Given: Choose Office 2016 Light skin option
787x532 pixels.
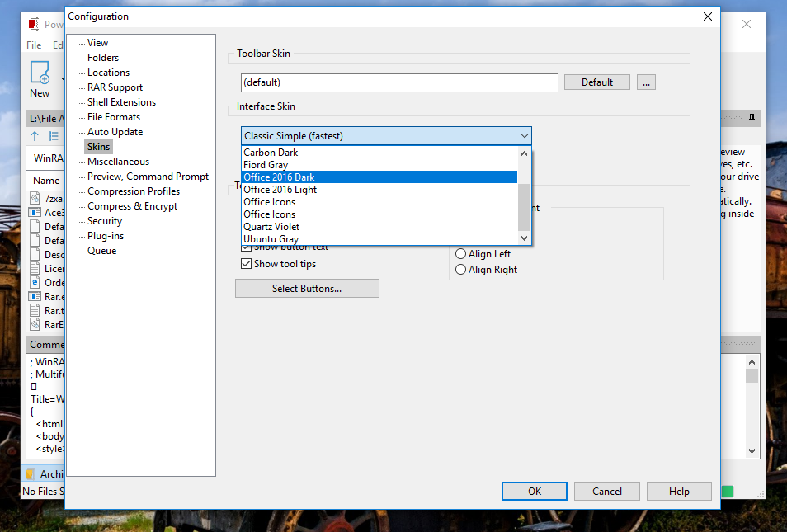Looking at the screenshot, I should coord(379,190).
